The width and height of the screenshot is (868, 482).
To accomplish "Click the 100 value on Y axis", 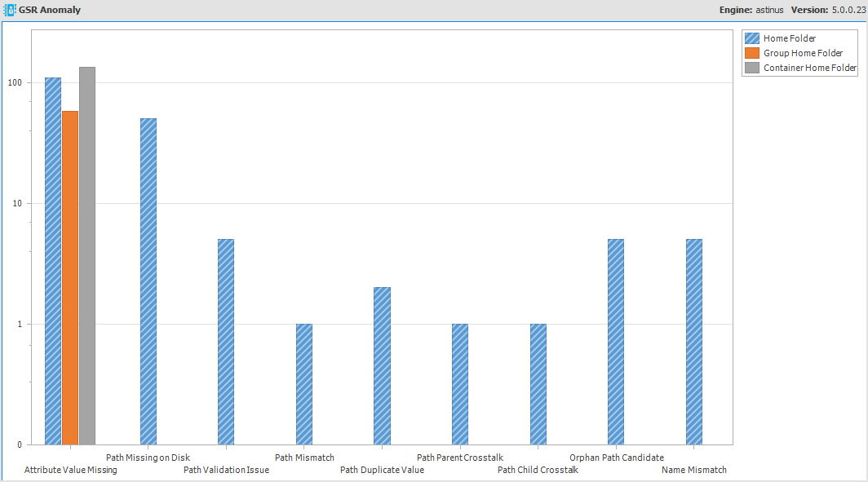I will pyautogui.click(x=15, y=82).
